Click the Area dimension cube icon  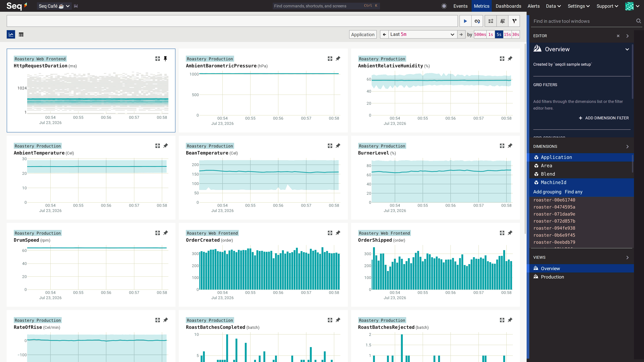point(536,166)
